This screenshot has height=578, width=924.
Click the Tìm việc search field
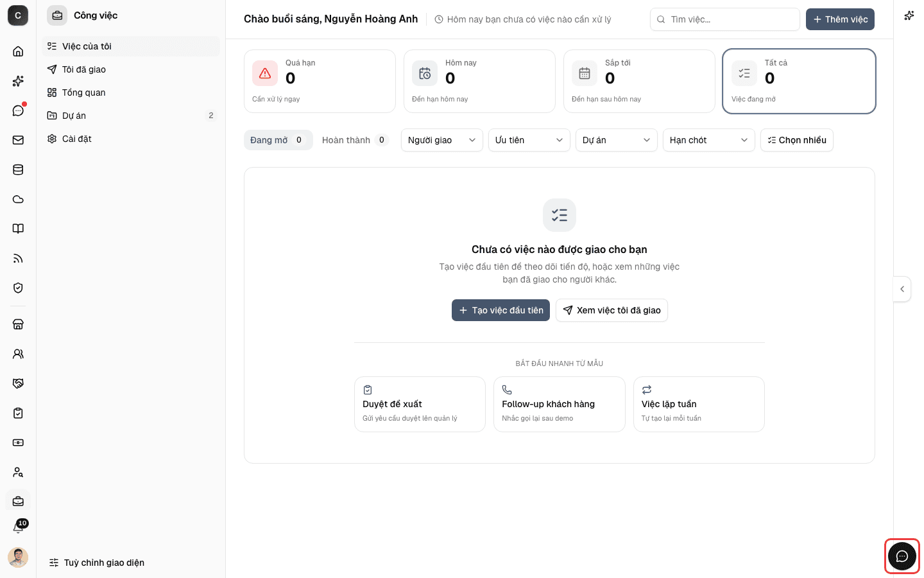[x=725, y=19]
